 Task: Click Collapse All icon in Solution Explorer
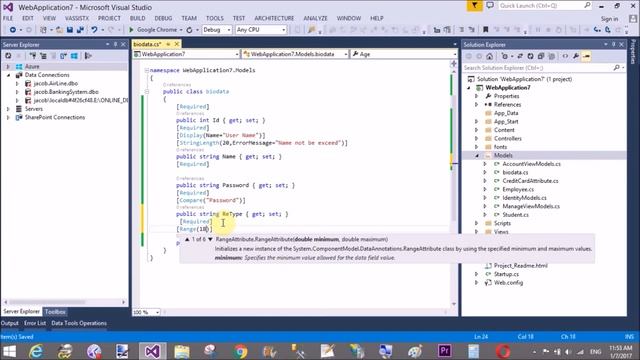coord(541,56)
